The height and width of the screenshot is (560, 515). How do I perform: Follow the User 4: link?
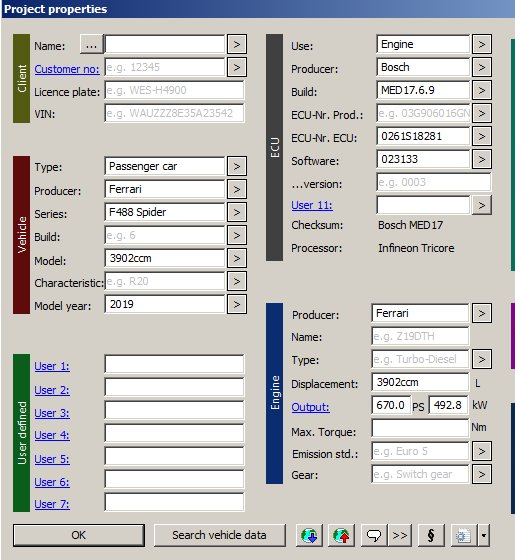[x=52, y=435]
